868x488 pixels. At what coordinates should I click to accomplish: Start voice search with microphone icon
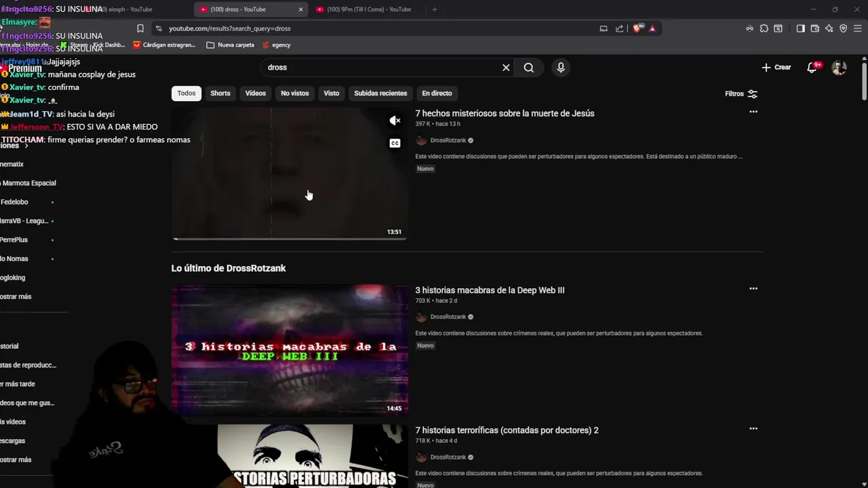(x=561, y=67)
